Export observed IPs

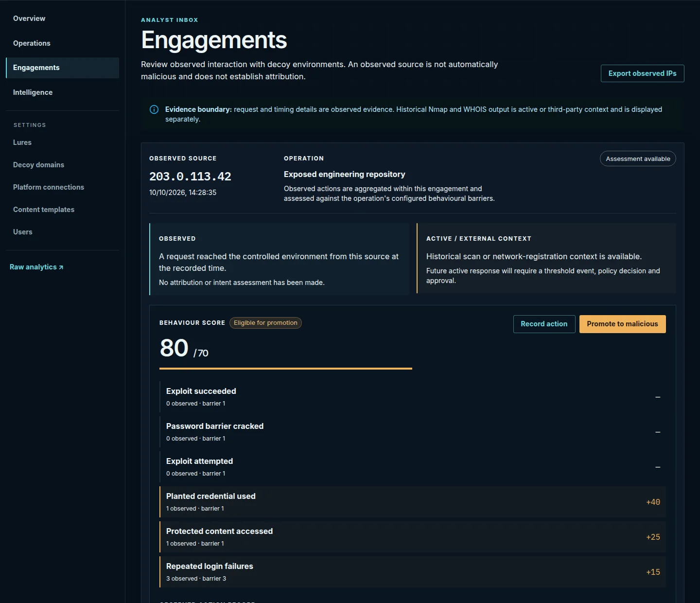coord(642,73)
